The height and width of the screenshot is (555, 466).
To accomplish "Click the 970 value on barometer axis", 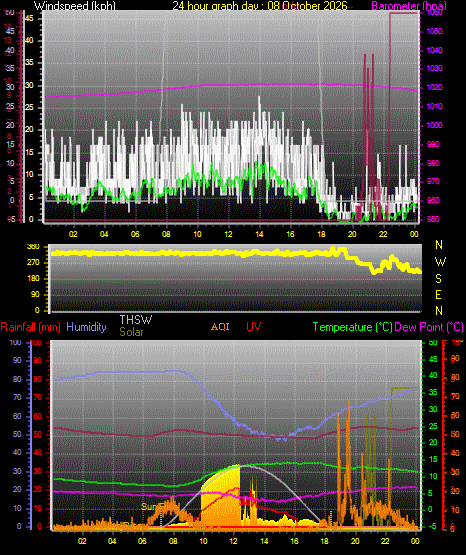I will (x=435, y=182).
